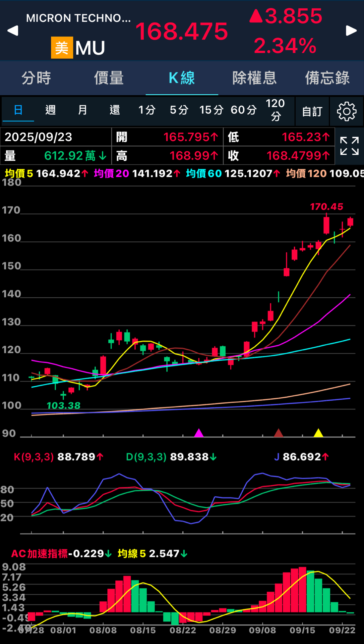Open 備忘錄 tab

(x=327, y=78)
